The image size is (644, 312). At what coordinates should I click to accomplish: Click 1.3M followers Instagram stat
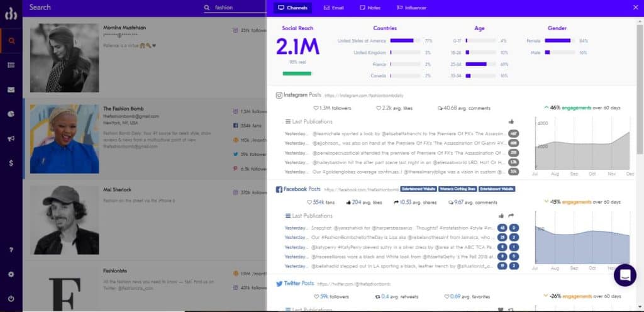[332, 108]
